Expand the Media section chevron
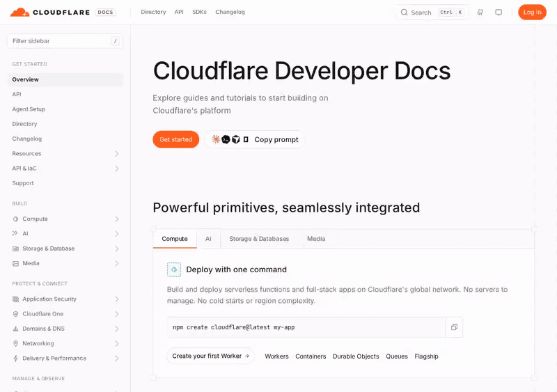557x392 pixels. [x=116, y=263]
